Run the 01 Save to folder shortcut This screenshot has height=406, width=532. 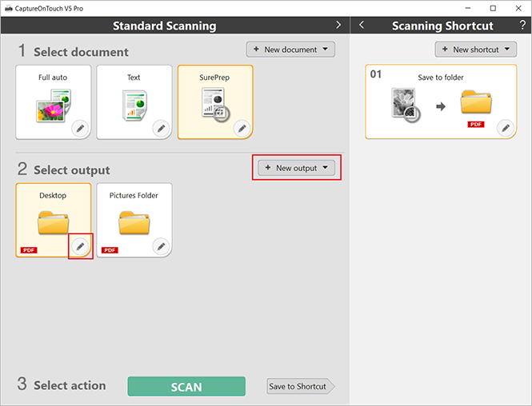pyautogui.click(x=441, y=101)
